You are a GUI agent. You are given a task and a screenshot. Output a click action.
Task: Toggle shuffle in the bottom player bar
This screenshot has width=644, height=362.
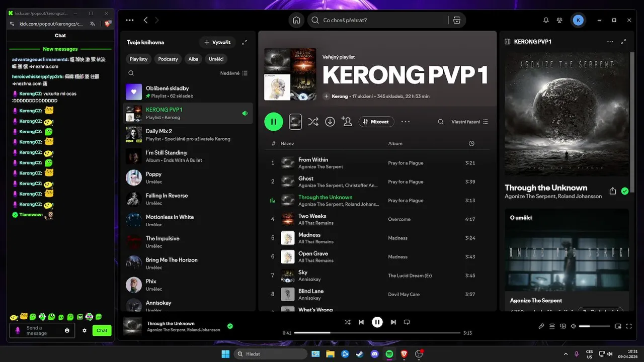(x=348, y=322)
